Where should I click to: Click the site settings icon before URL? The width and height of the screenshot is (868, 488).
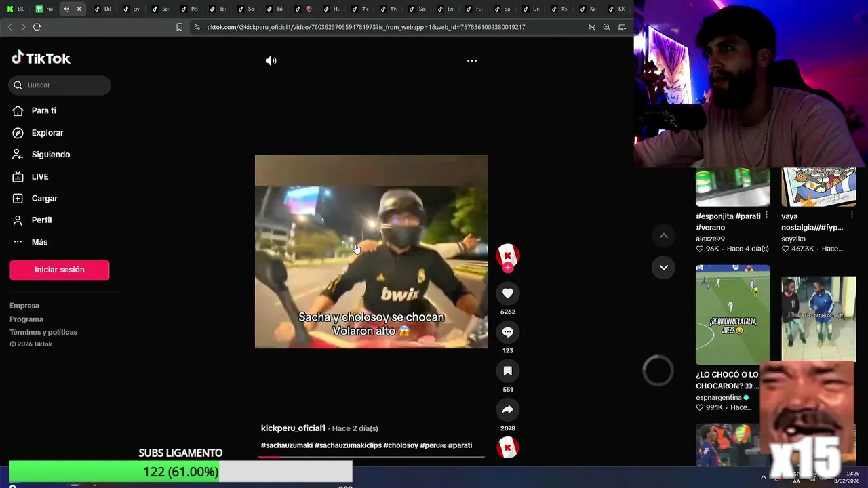(197, 27)
